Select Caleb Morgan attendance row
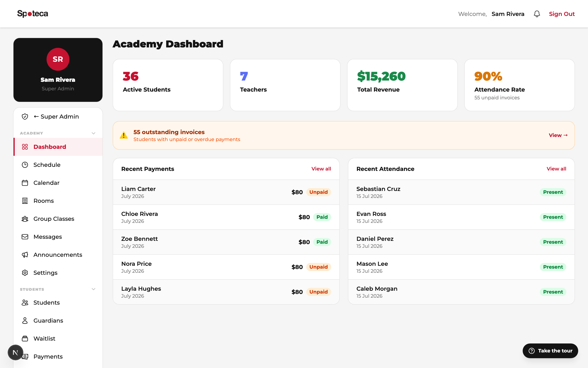Image resolution: width=588 pixels, height=368 pixels. click(461, 292)
